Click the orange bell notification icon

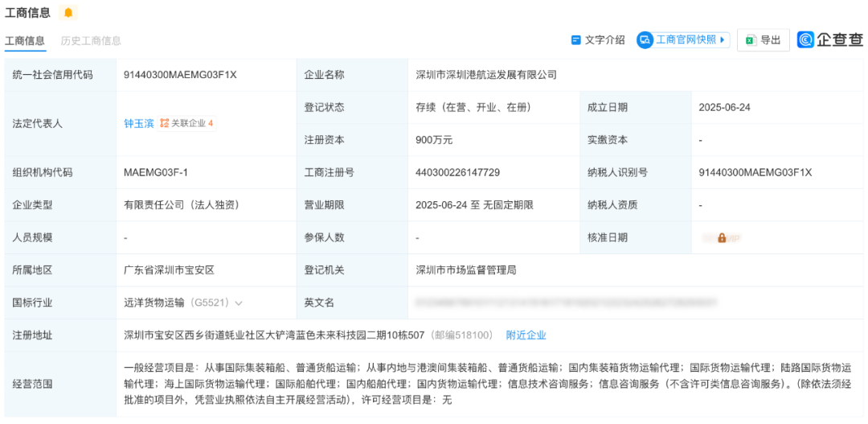[x=68, y=12]
